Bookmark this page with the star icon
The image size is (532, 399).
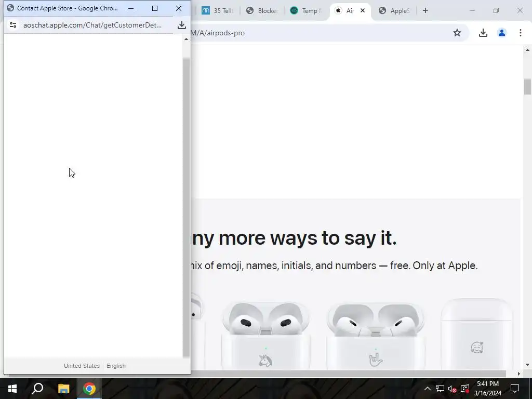coord(457,33)
